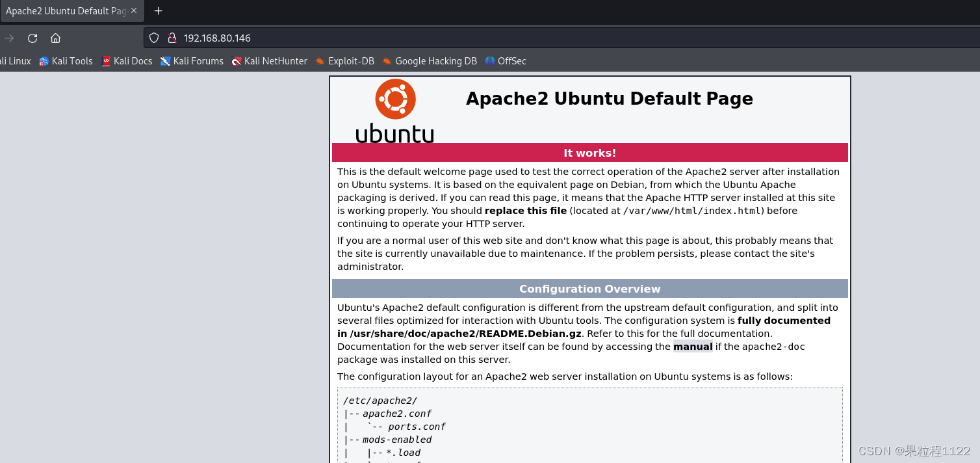Click the /var/www/html/index.html path text
This screenshot has width=980, height=463.
692,211
